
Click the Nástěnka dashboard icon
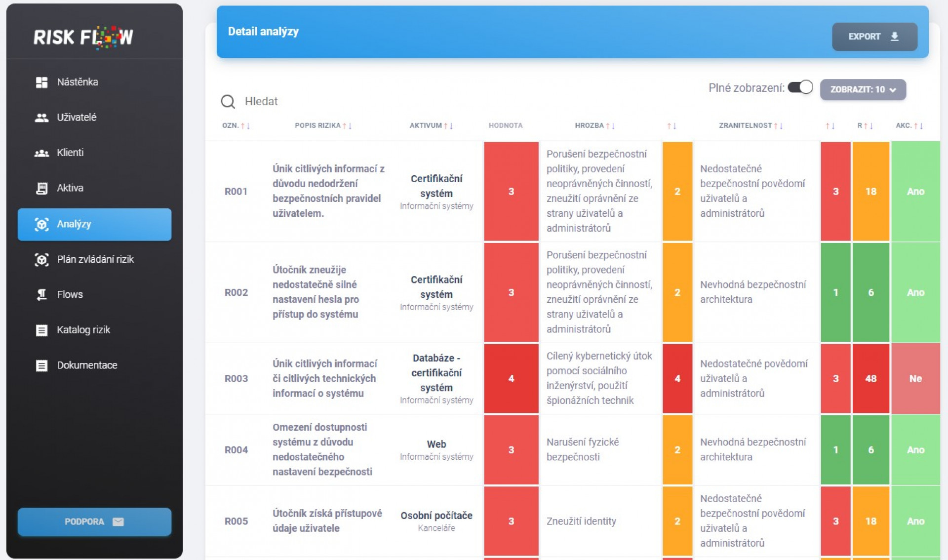(41, 82)
